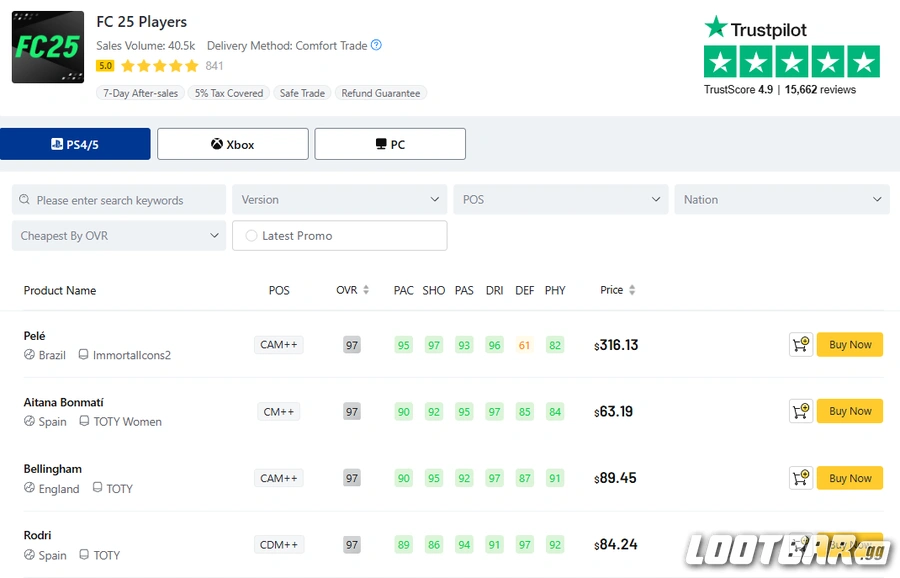
Task: Click Pelé's $316.13 price
Action: [616, 345]
